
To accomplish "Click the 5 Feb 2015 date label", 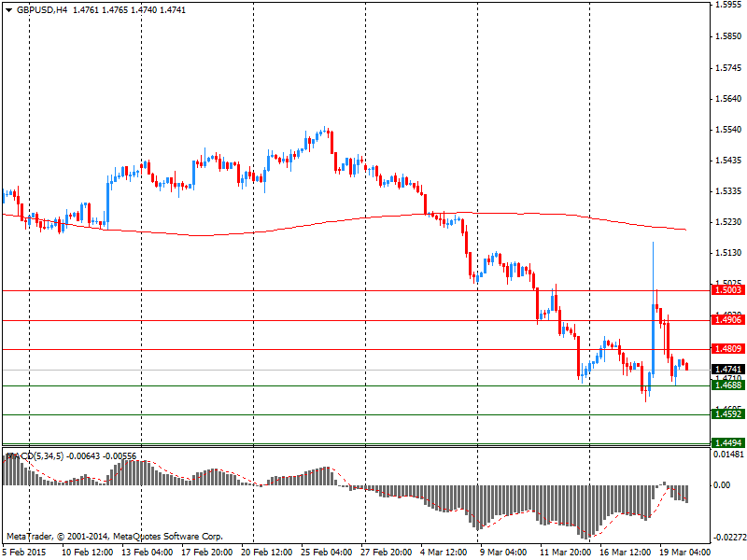I will [x=25, y=552].
